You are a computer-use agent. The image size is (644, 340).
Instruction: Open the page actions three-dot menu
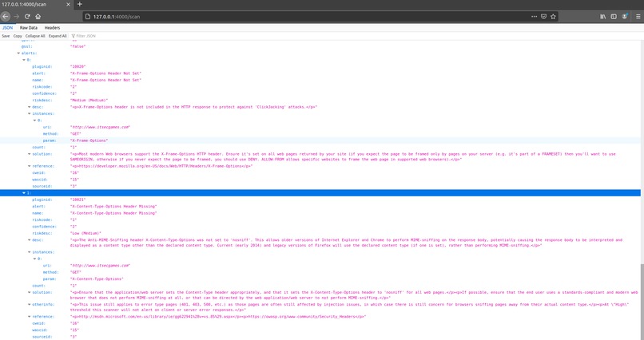click(534, 17)
